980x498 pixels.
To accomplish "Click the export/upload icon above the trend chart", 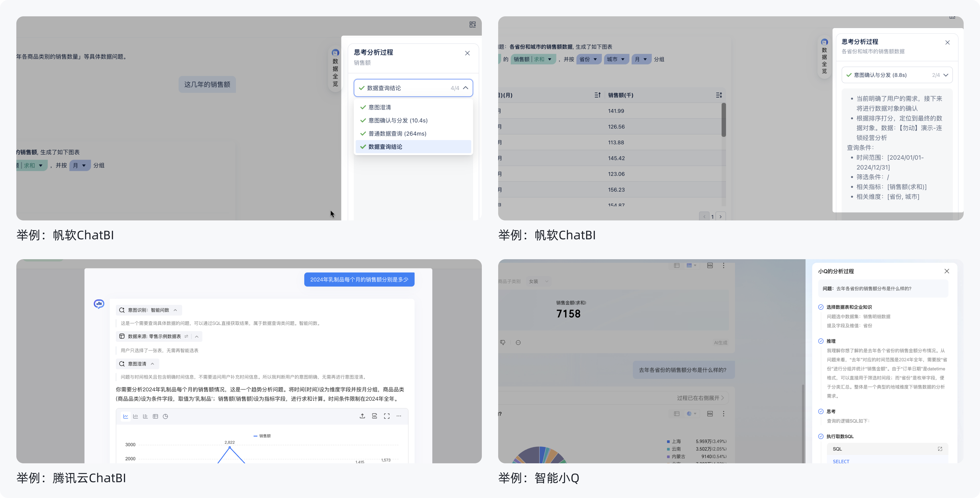I will point(363,416).
